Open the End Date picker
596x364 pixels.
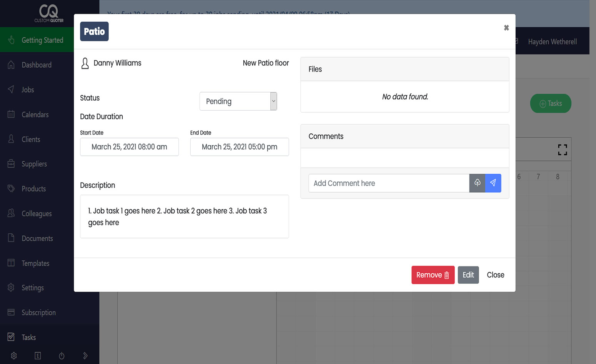coord(239,147)
